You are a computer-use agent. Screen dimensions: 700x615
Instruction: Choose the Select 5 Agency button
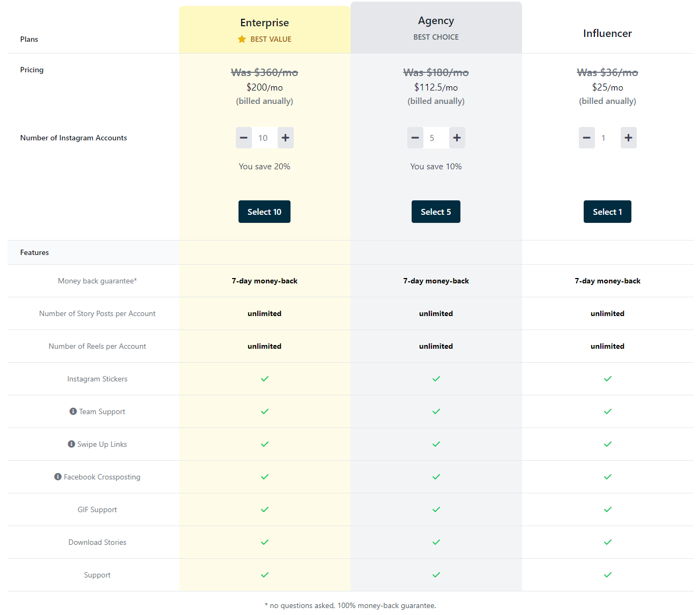pos(436,212)
